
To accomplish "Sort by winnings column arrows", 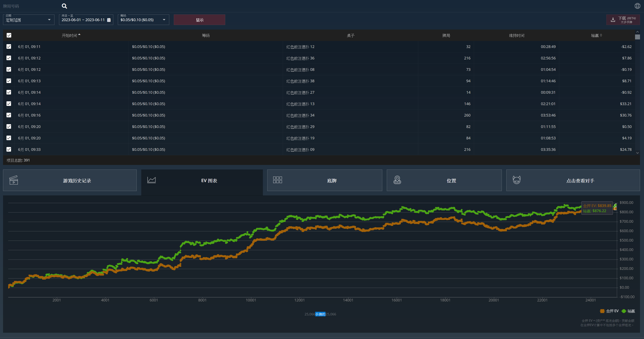I will pos(601,35).
